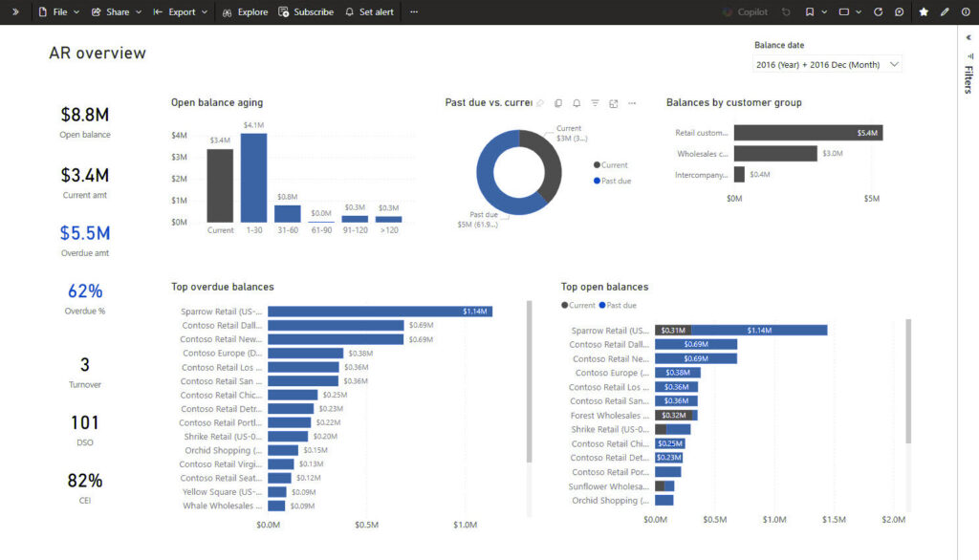This screenshot has width=979, height=560.
Task: Copy the Past due vs. current visual
Action: 558,103
